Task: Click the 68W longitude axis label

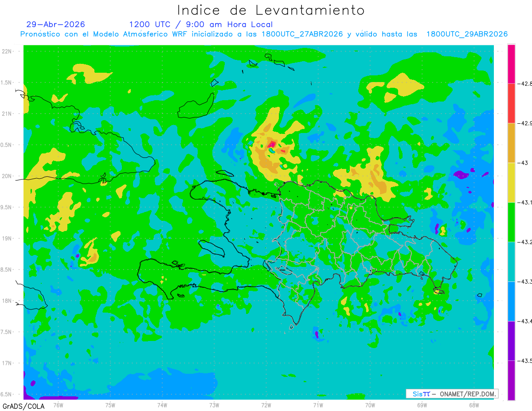Action: click(x=473, y=405)
